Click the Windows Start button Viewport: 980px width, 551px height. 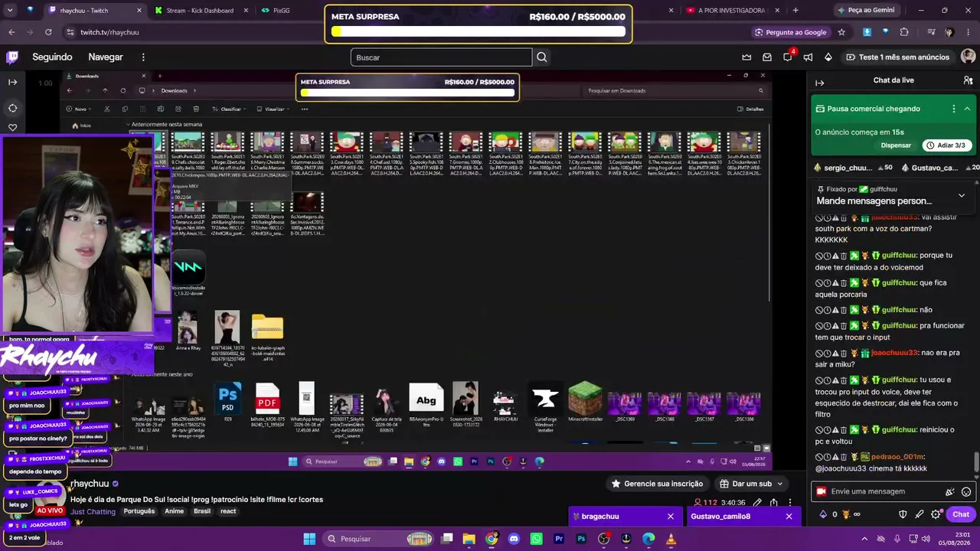coord(309,539)
